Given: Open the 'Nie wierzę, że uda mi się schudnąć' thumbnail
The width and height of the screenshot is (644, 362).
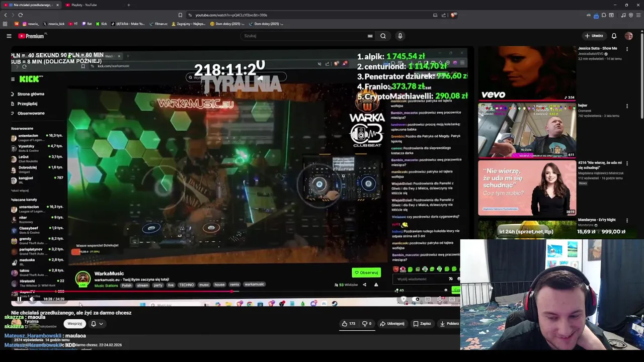Looking at the screenshot, I should click(527, 188).
